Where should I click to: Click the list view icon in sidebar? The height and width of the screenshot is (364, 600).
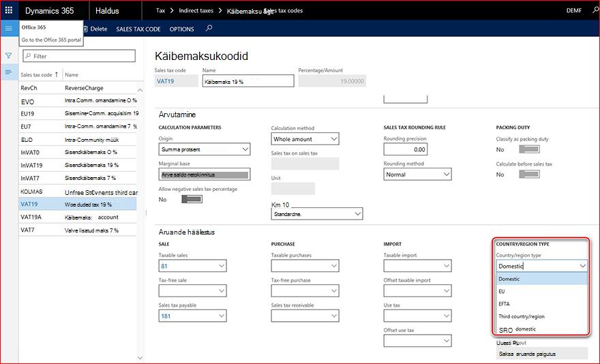pos(8,72)
